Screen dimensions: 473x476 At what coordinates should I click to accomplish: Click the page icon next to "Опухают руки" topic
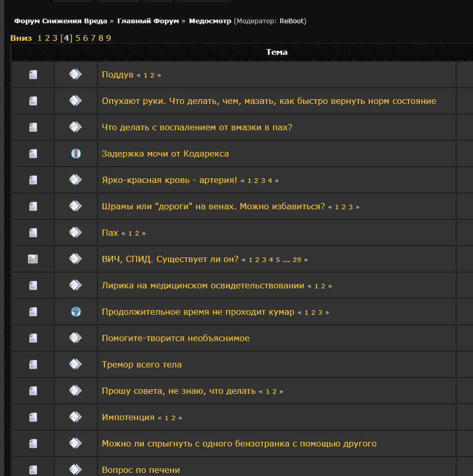click(33, 101)
